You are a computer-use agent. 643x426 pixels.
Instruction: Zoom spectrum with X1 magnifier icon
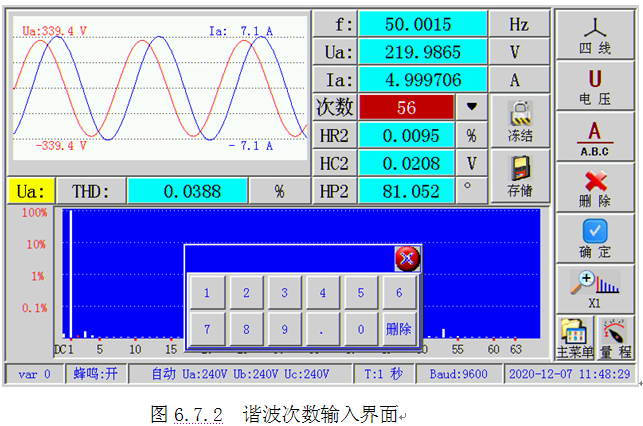click(595, 289)
